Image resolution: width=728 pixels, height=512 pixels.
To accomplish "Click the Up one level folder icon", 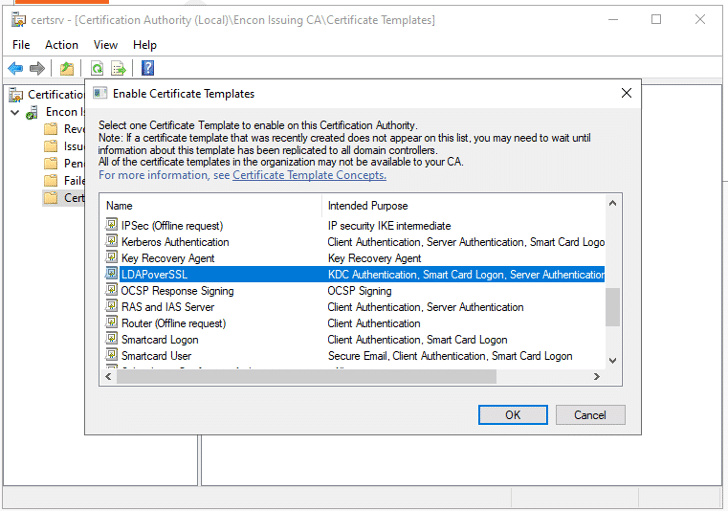I will coord(66,68).
